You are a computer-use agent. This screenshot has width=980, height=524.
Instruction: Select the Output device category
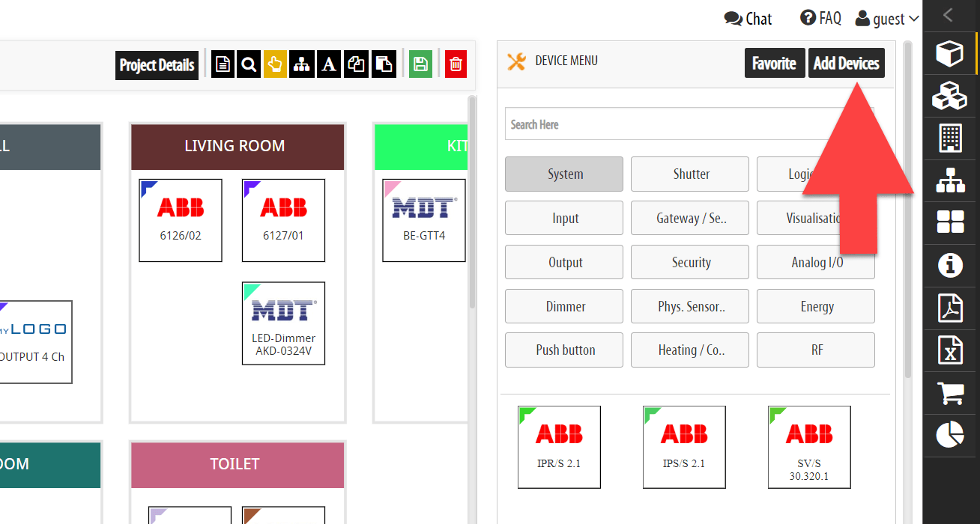coord(564,263)
